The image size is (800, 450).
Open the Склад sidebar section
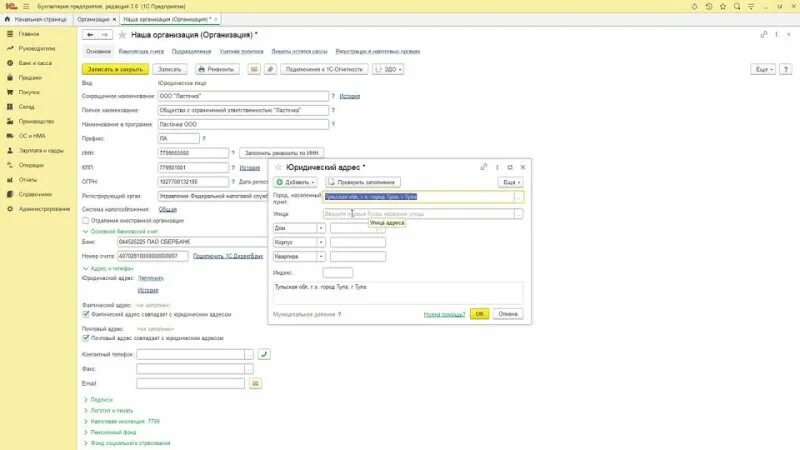(x=26, y=107)
